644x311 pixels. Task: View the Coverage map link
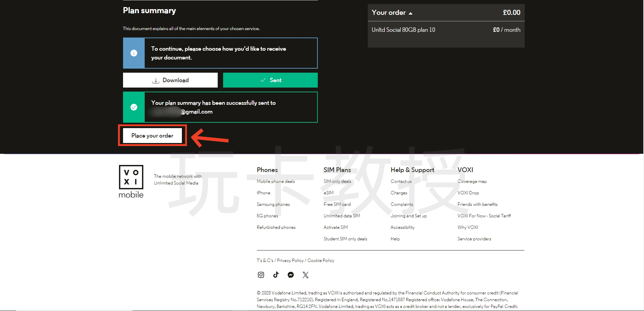pyautogui.click(x=472, y=182)
